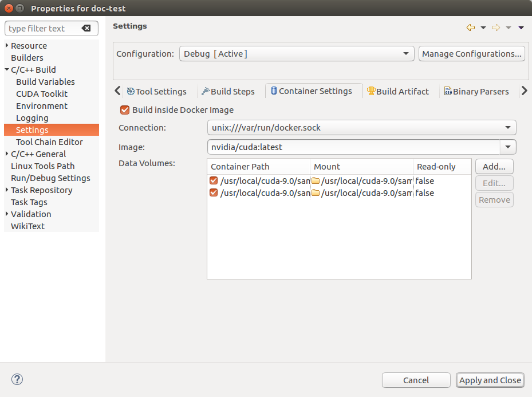Uncheck the second data volume row checkbox

[x=214, y=193]
